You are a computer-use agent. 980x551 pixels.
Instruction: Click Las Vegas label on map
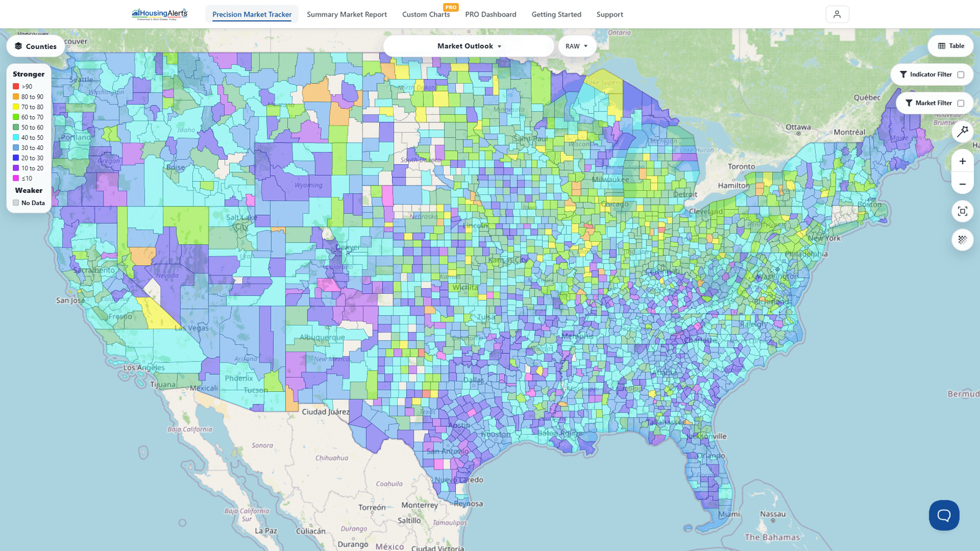pyautogui.click(x=192, y=328)
